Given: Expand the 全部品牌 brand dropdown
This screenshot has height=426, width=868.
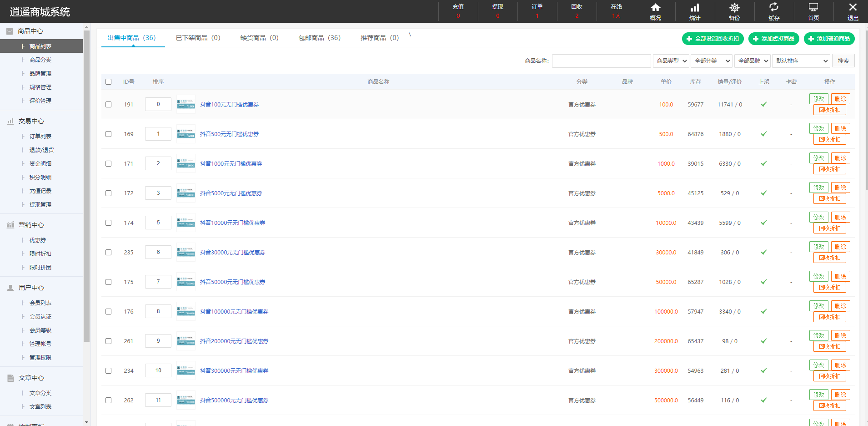Looking at the screenshot, I should (x=752, y=61).
